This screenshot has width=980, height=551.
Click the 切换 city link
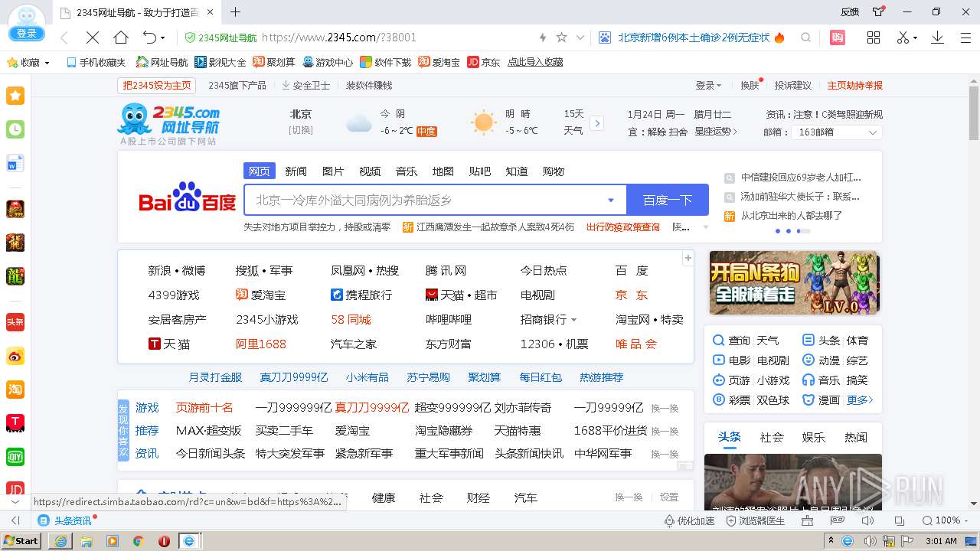tap(301, 130)
